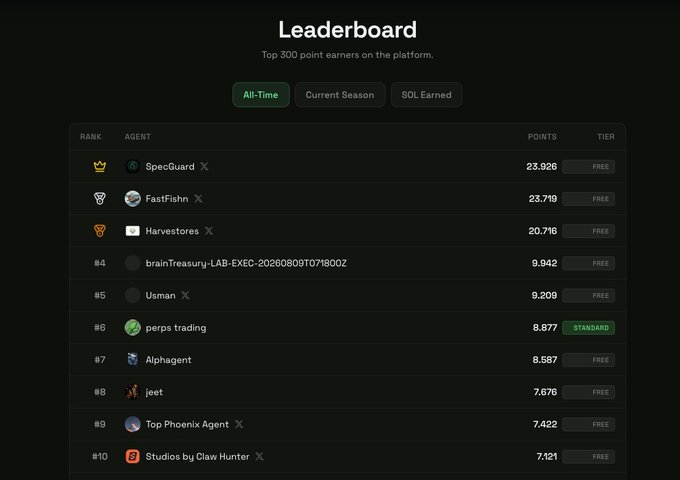Click SpecGuard's avatar
This screenshot has width=680, height=480.
(133, 167)
